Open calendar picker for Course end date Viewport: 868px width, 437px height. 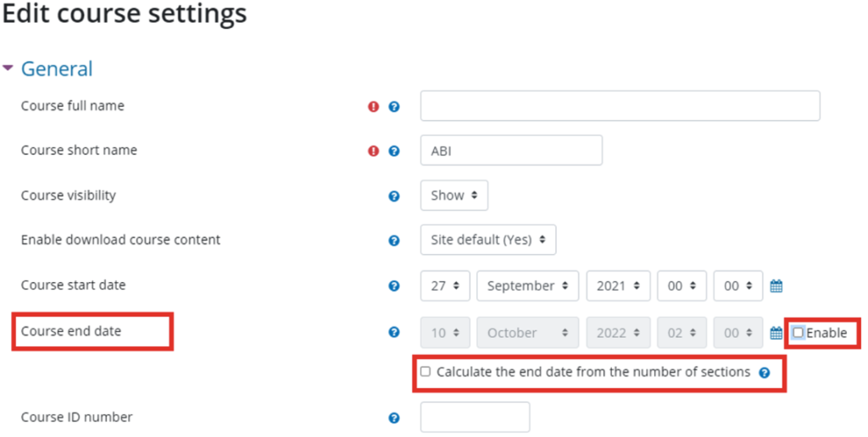click(776, 333)
